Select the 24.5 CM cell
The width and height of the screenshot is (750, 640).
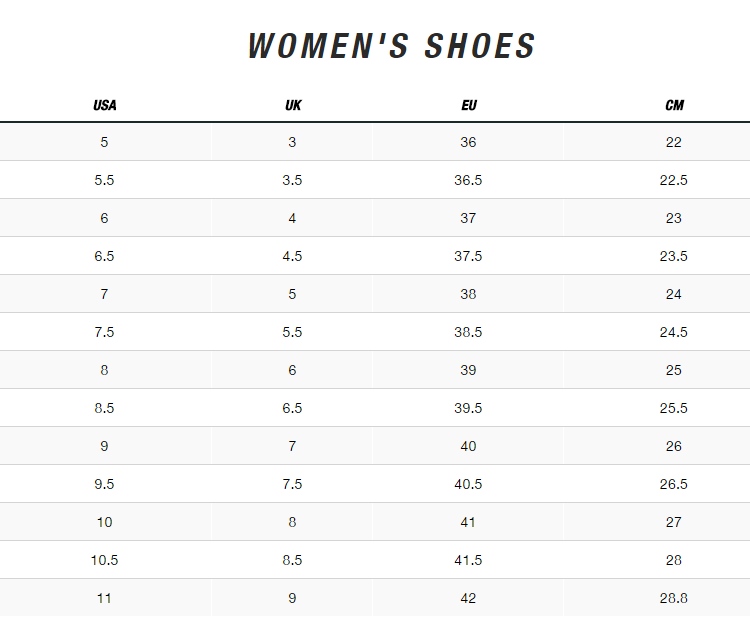[x=674, y=332]
